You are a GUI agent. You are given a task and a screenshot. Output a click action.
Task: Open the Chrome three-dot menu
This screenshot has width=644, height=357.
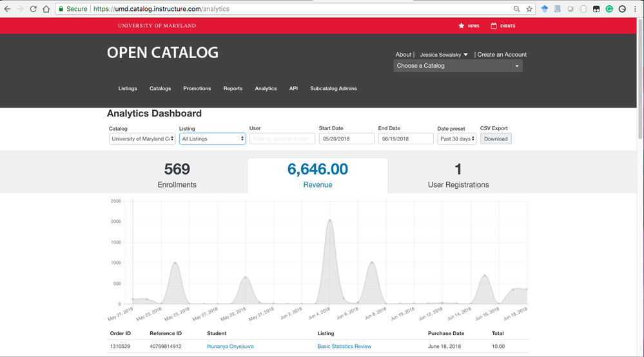coord(636,9)
